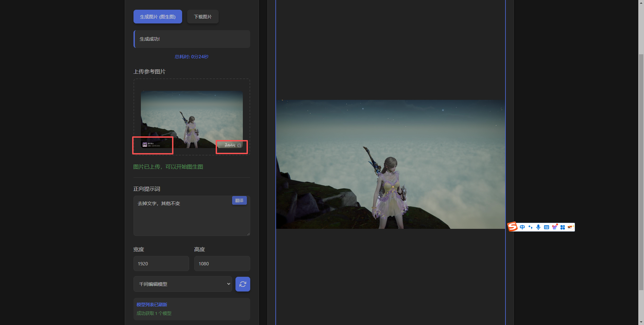Click the uploaded reference image thumbnail
The image size is (644, 325).
(x=192, y=119)
